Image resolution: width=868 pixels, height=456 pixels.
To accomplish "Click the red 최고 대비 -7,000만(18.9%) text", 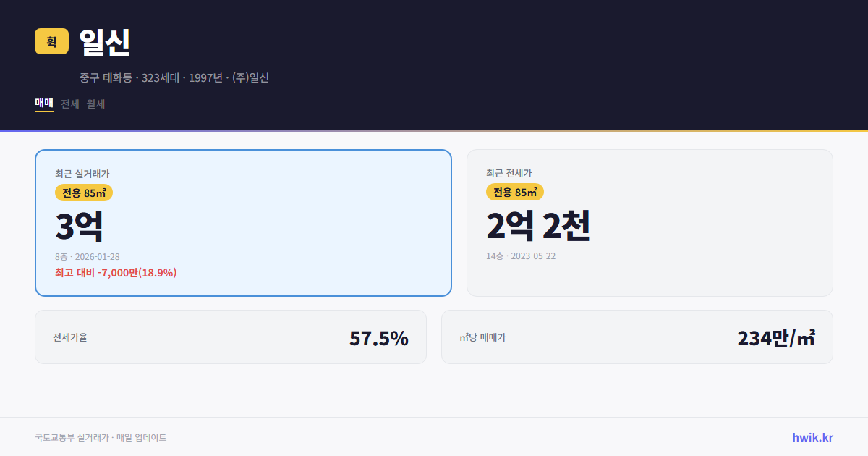I will click(x=116, y=273).
